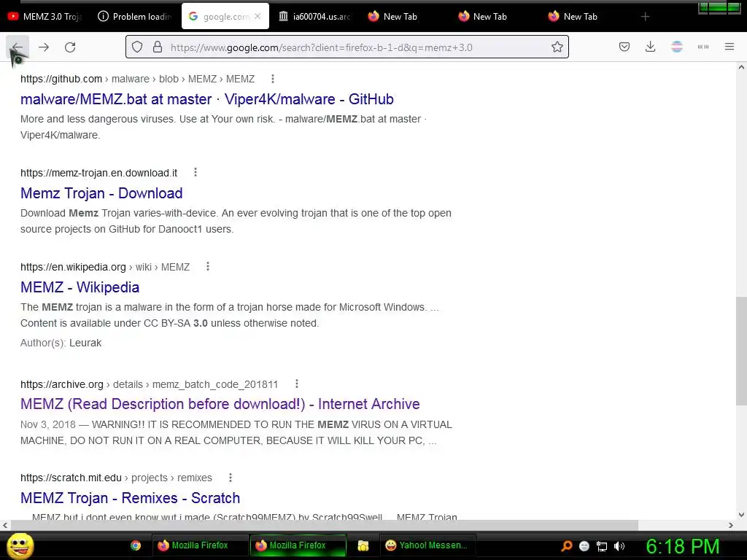The image size is (747, 560).
Task: Click the scroll left arrow
Action: pyautogui.click(x=5, y=525)
